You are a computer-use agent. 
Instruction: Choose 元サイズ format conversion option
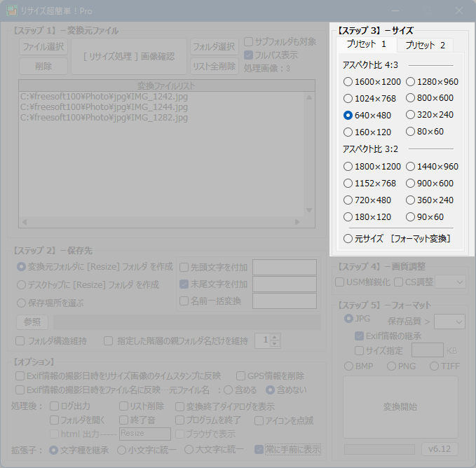point(348,239)
